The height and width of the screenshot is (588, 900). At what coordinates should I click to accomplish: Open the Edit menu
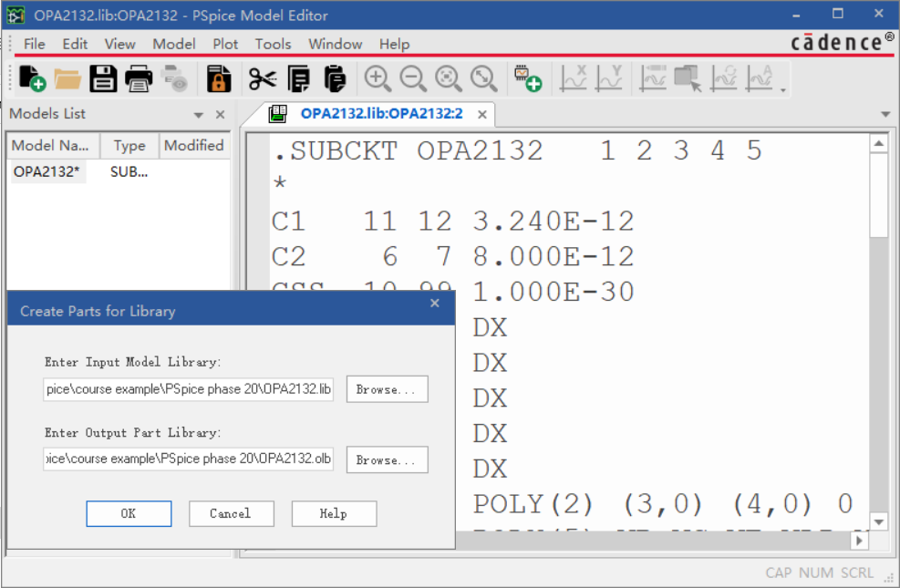[75, 44]
